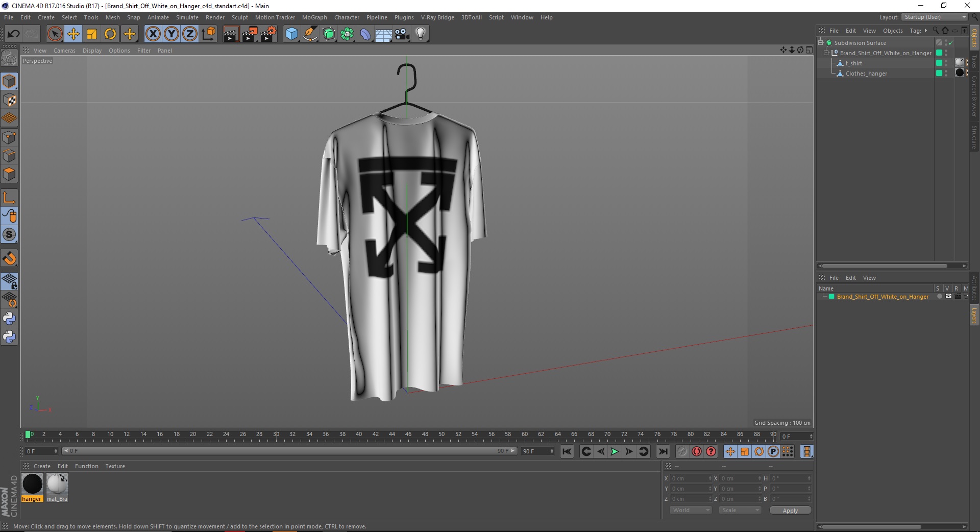
Task: Click Clothes_hanger layer color swatch
Action: coord(939,74)
